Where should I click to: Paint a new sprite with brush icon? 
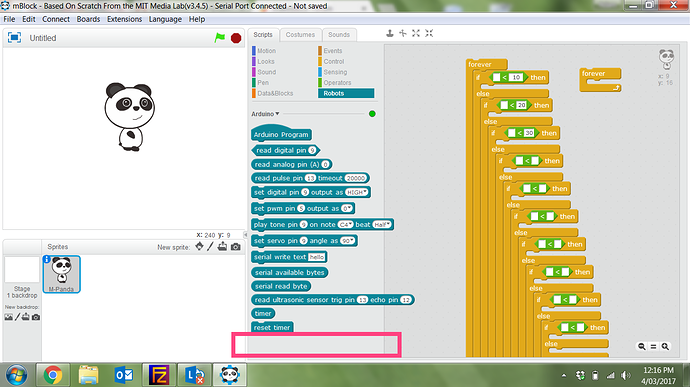pyautogui.click(x=210, y=247)
